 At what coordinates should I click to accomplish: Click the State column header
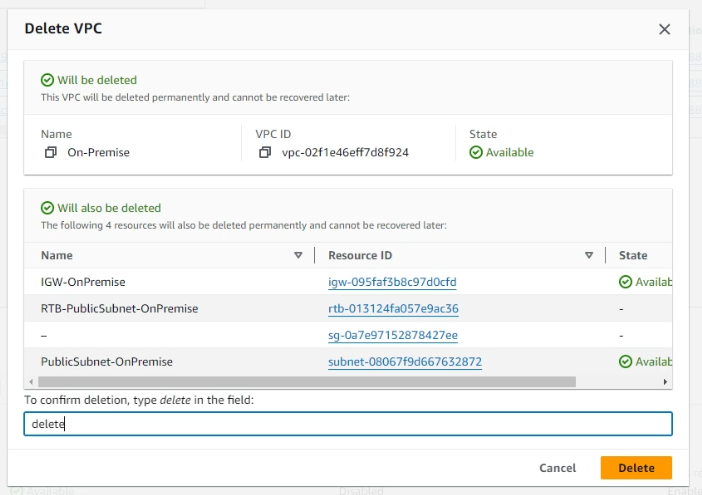coord(632,256)
